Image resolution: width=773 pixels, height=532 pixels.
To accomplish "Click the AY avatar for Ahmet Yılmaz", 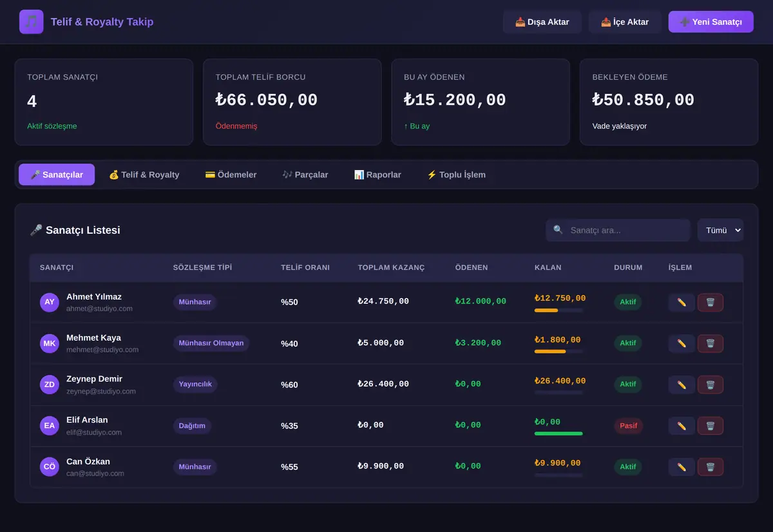I will click(x=50, y=302).
